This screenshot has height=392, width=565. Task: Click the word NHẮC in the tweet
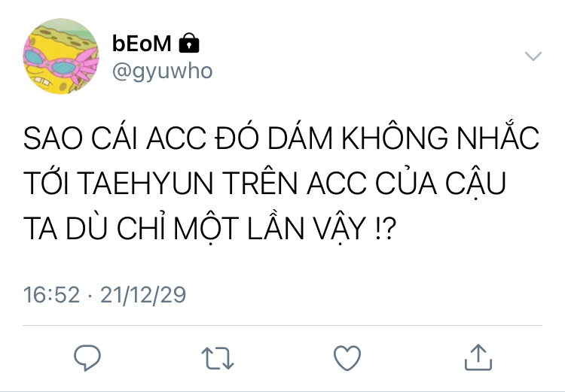498,136
